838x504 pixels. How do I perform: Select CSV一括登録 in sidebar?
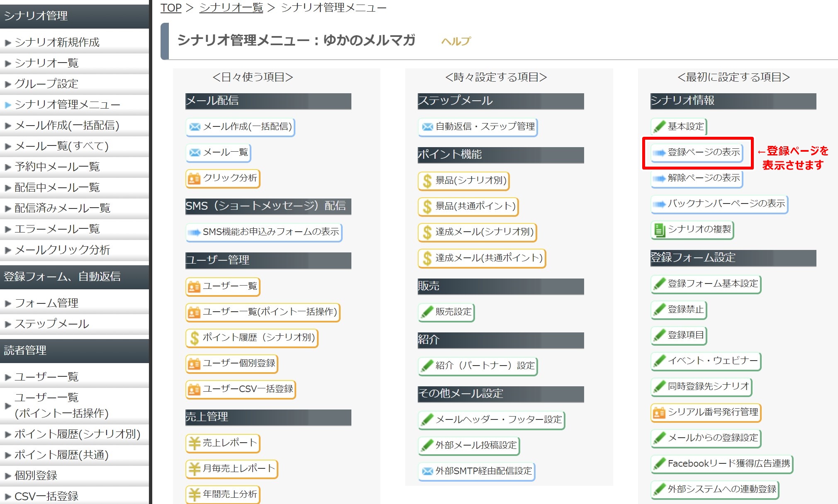[x=74, y=496]
